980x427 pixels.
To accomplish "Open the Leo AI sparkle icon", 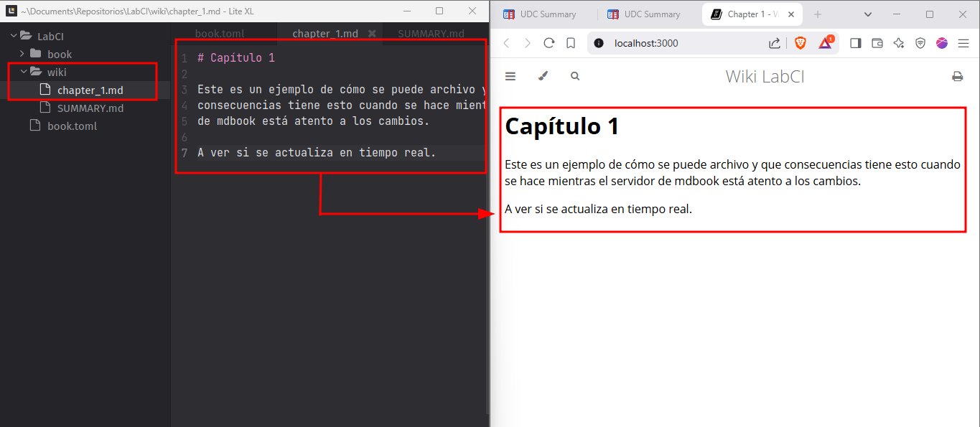I will pos(899,43).
